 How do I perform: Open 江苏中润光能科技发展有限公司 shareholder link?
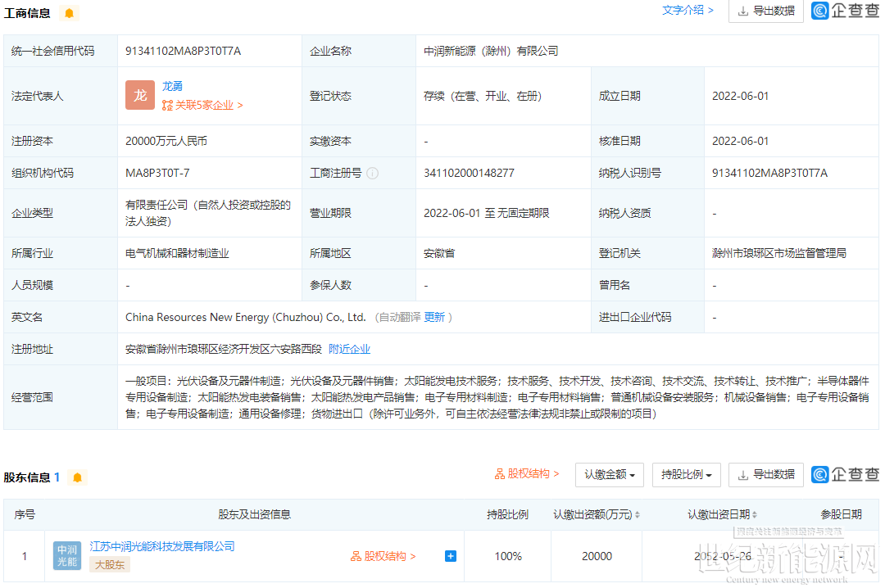(161, 546)
